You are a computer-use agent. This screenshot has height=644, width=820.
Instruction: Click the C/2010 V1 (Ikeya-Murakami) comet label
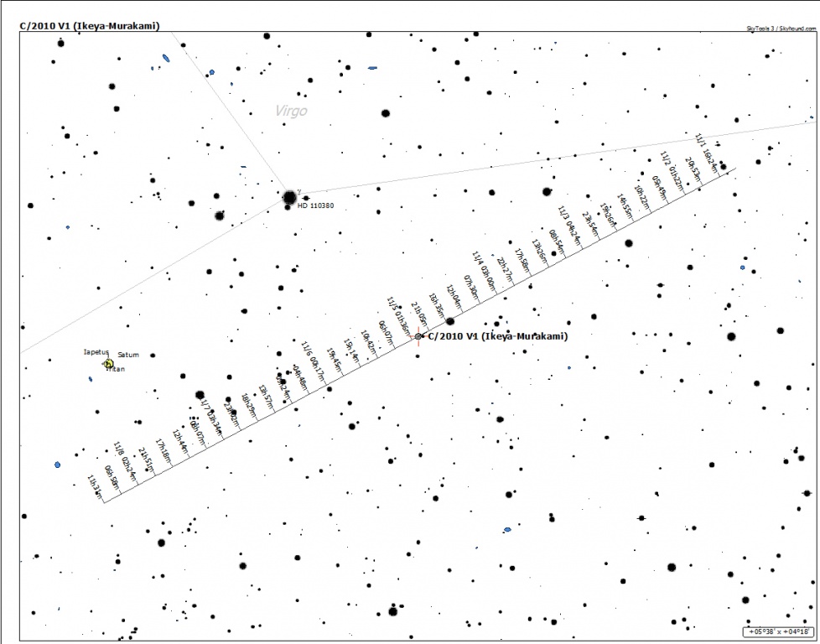coord(497,336)
